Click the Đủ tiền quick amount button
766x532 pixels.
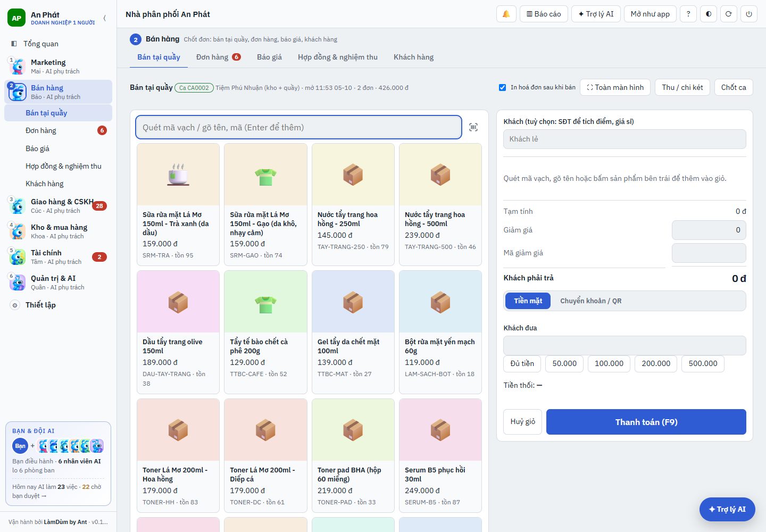pyautogui.click(x=522, y=363)
